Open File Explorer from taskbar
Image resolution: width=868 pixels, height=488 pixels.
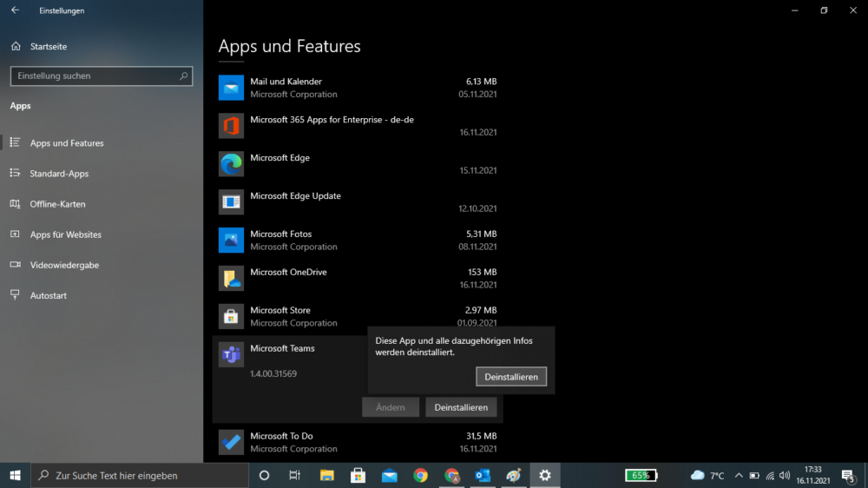(x=326, y=475)
